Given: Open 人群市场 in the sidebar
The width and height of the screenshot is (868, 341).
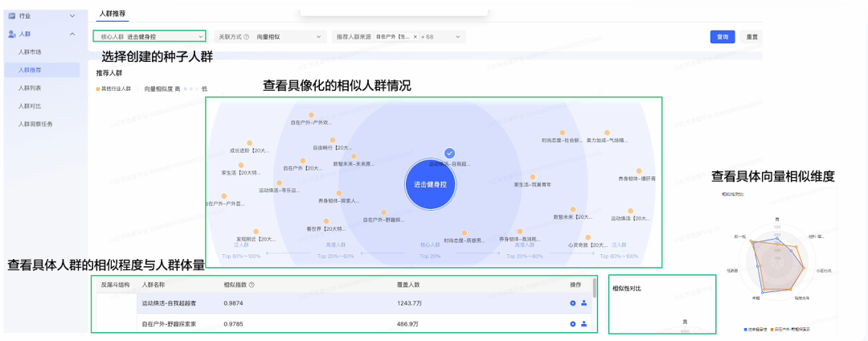Looking at the screenshot, I should pyautogui.click(x=30, y=52).
